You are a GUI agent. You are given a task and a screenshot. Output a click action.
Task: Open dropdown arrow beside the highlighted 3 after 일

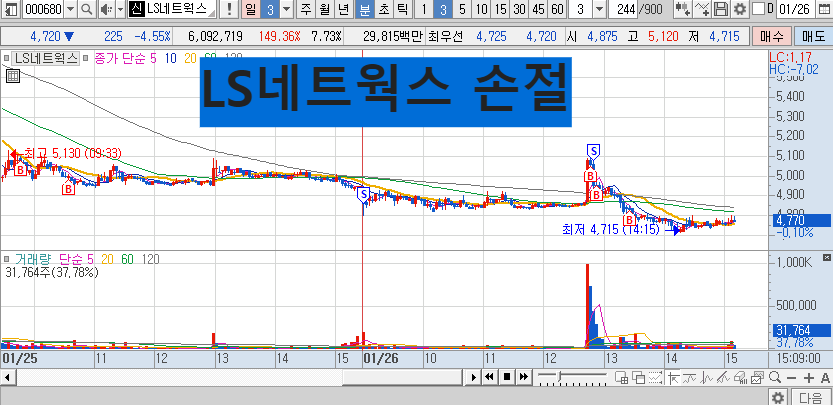coord(286,9)
